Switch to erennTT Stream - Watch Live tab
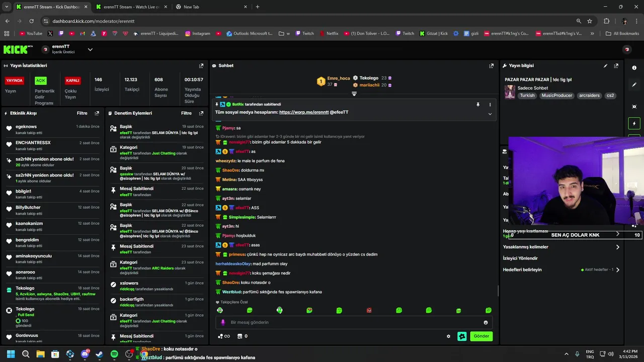This screenshot has height=362, width=644. (132, 7)
